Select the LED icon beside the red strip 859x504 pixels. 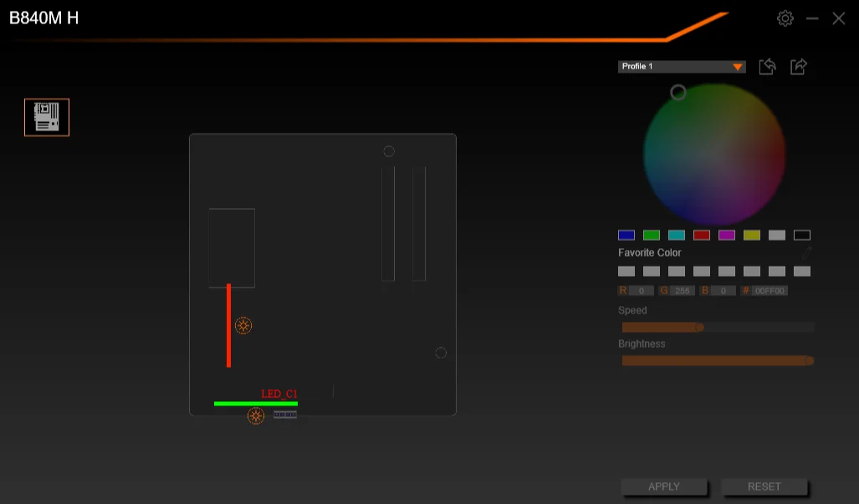[243, 326]
